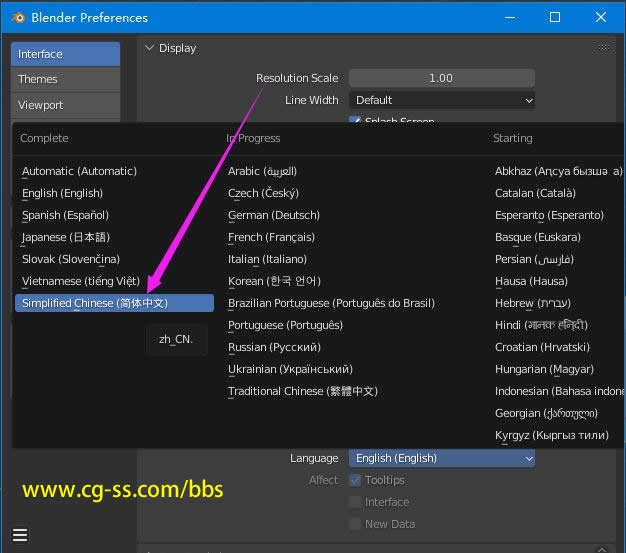Select Japanese from language list
Viewport: 626px width, 553px height.
click(65, 237)
